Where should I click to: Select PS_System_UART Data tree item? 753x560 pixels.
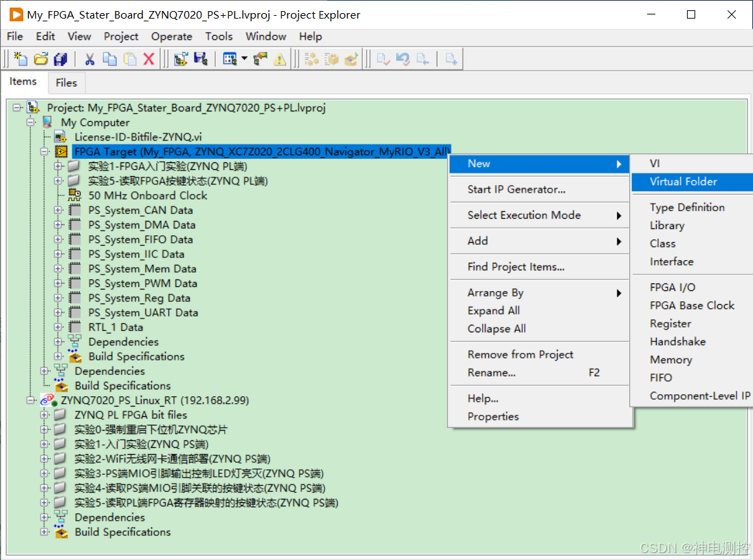point(143,312)
